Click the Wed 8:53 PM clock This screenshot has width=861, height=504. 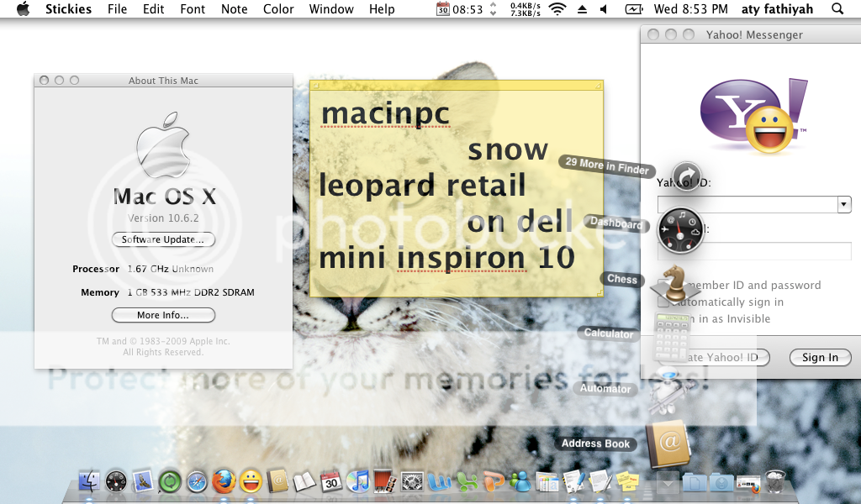click(691, 9)
